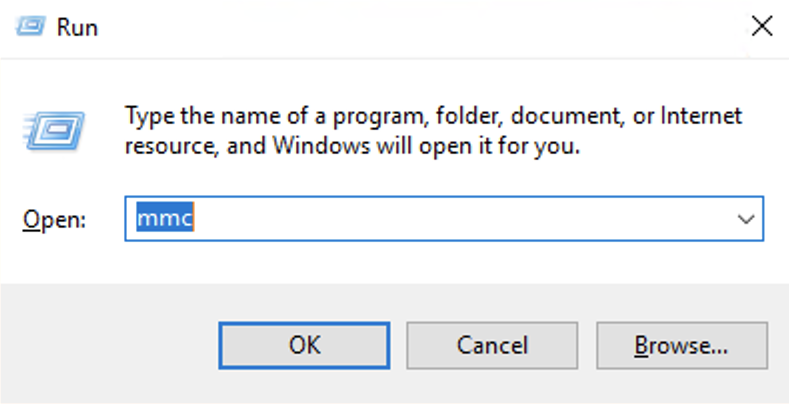Screen dimensions: 789x404
Task: Click blank space right of mmc in field
Action: tap(453, 219)
